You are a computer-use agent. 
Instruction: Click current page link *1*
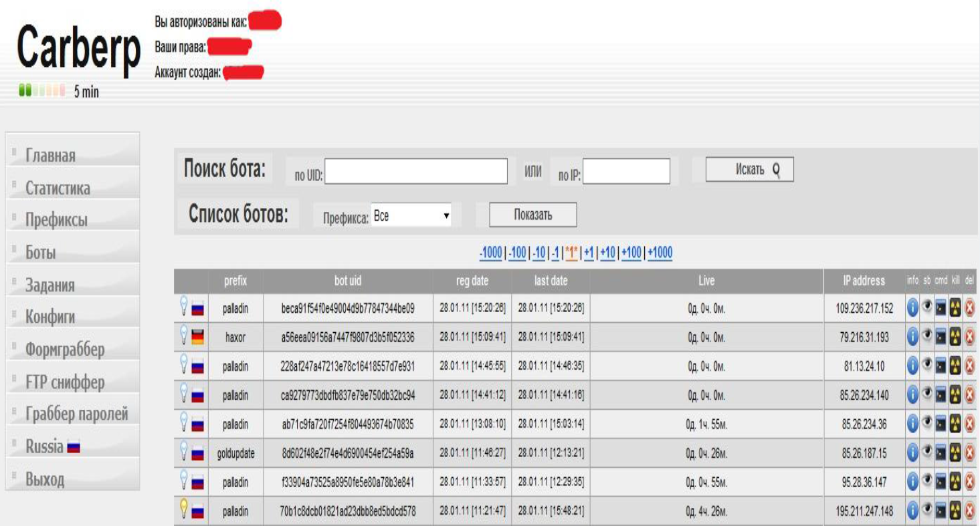click(x=571, y=253)
